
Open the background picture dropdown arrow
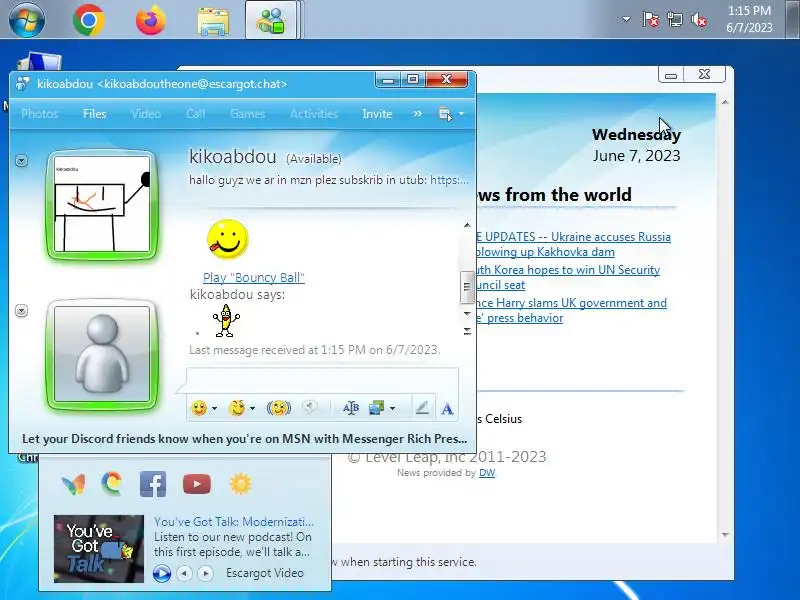[392, 408]
